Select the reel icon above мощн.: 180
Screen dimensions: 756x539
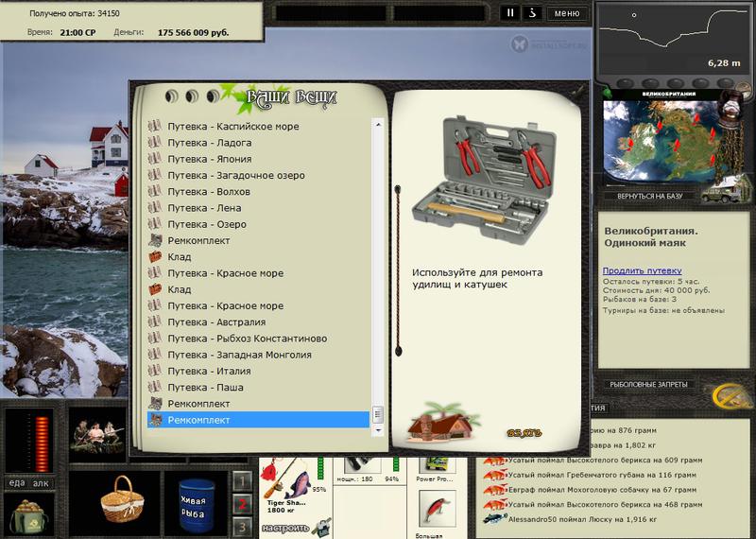click(363, 465)
